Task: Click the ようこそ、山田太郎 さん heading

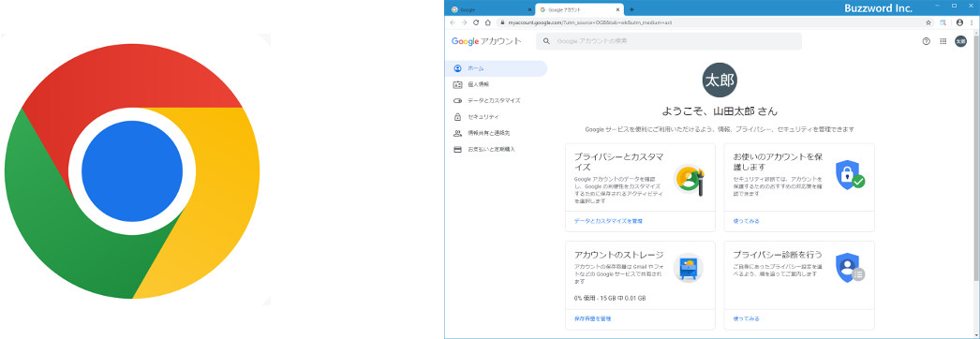Action: [720, 111]
